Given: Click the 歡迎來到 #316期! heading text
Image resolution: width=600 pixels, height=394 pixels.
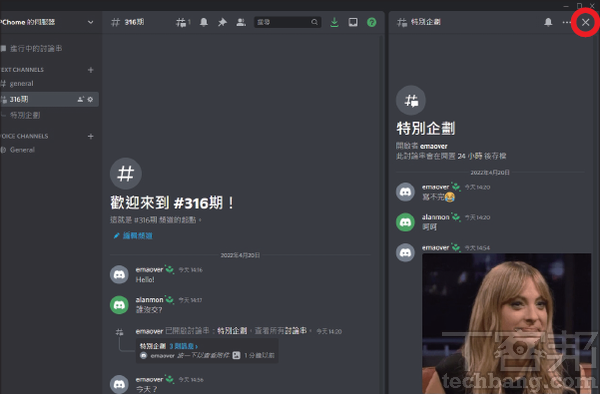Looking at the screenshot, I should [x=172, y=203].
